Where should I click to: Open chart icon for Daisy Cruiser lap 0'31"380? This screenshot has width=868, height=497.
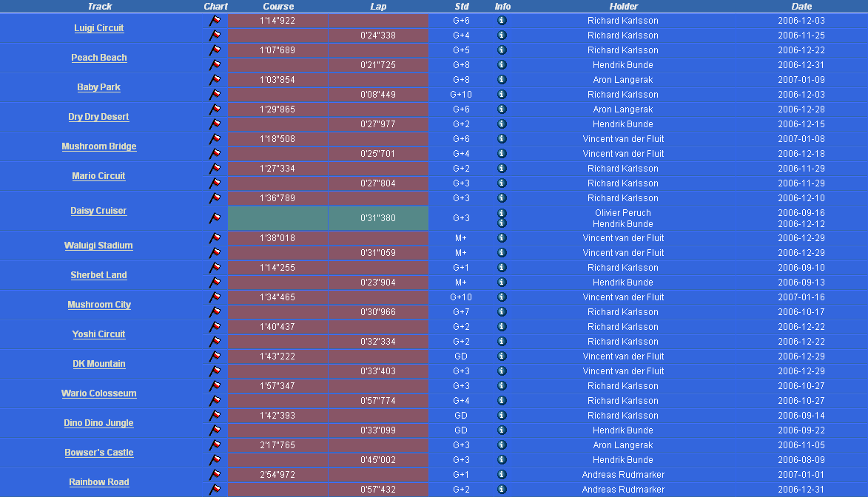coord(215,218)
